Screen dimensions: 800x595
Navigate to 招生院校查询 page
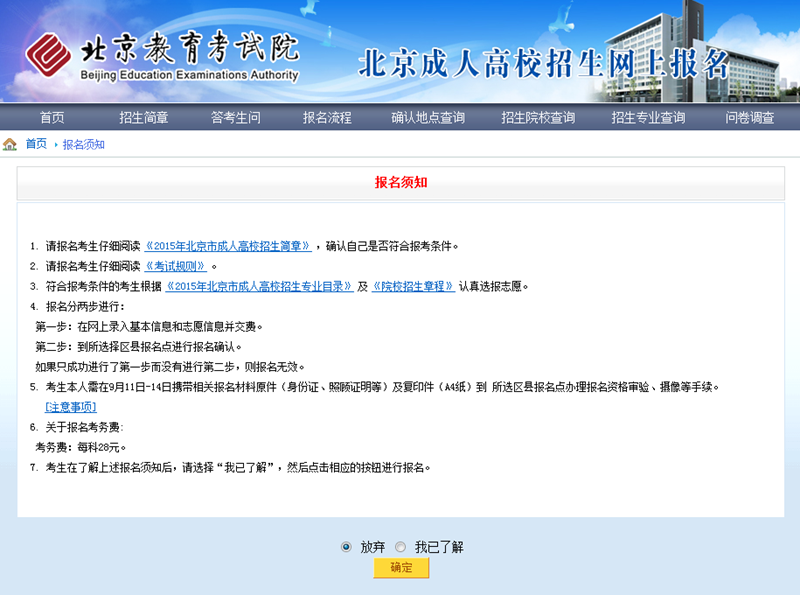click(x=538, y=117)
